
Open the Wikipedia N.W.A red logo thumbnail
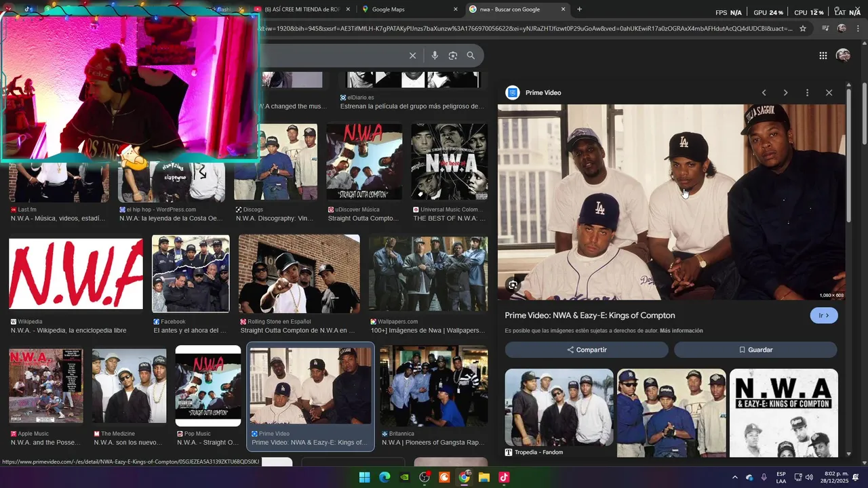pos(76,274)
